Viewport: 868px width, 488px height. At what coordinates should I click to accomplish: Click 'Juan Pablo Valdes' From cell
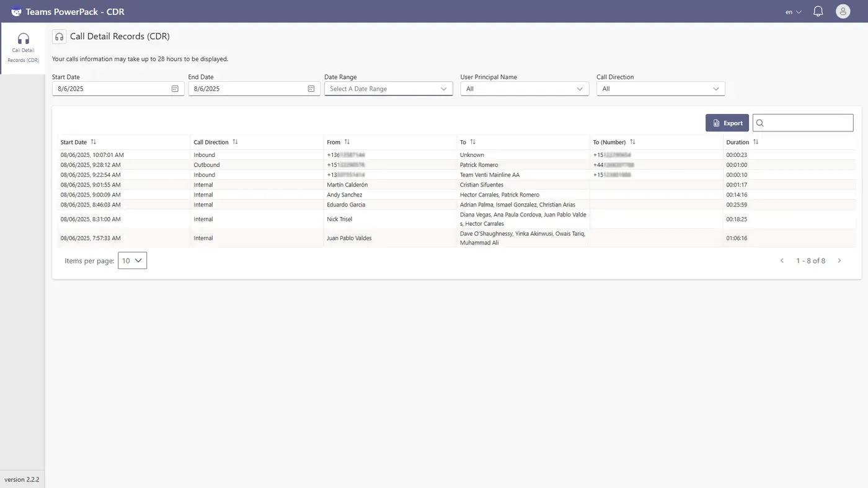tap(349, 238)
